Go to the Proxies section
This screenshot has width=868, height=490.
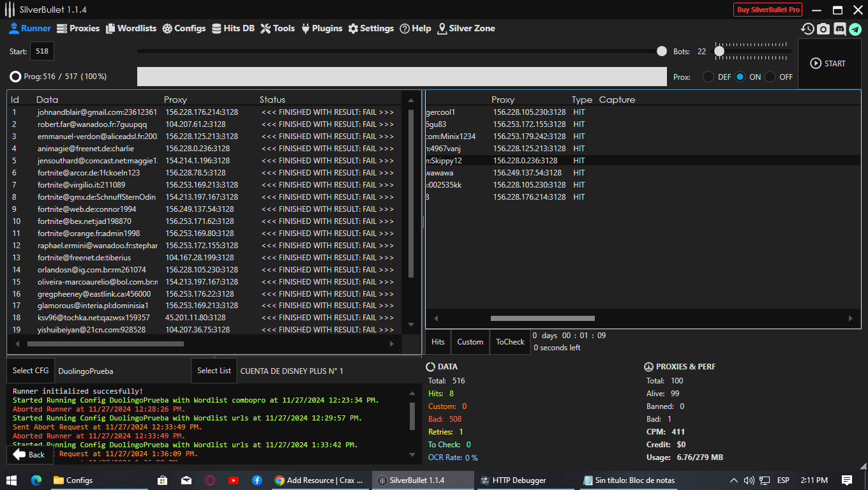(79, 29)
